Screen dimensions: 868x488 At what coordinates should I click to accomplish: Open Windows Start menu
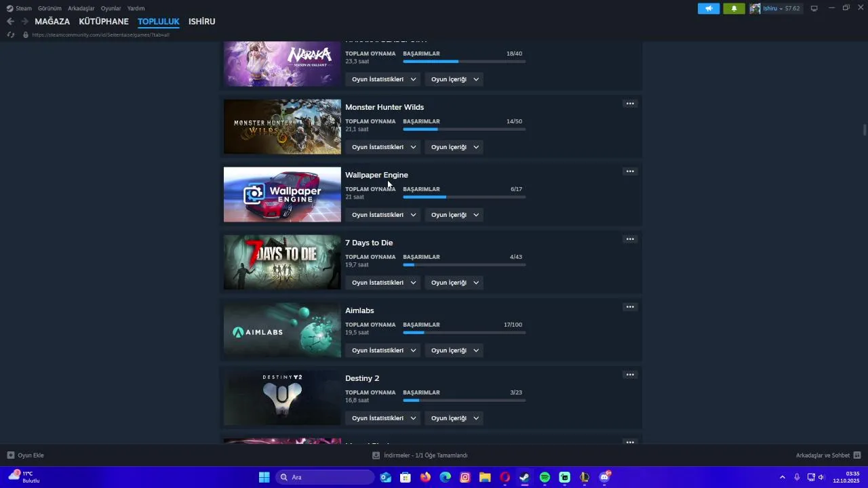[x=264, y=477]
